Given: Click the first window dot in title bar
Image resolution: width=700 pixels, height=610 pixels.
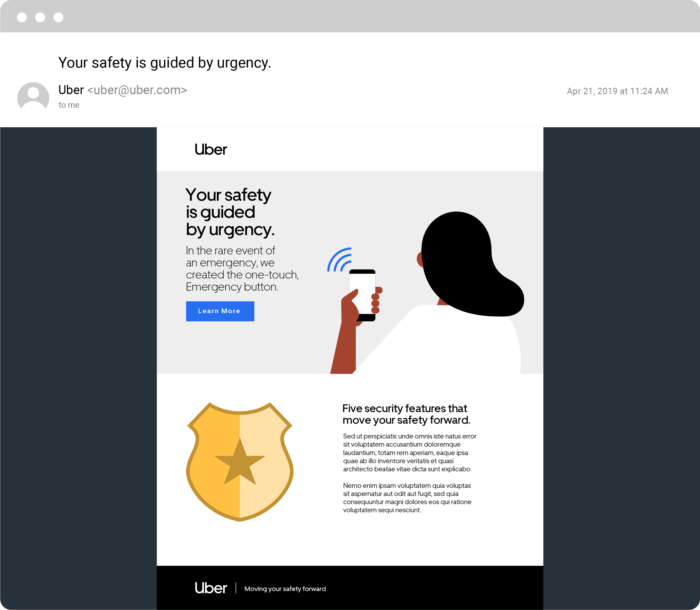Looking at the screenshot, I should click(22, 17).
